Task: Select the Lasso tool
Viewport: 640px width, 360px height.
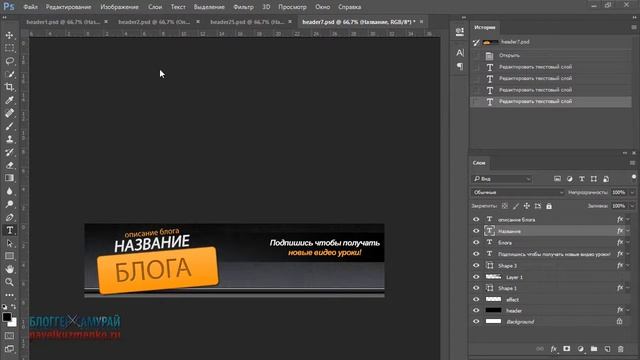Action: (9, 61)
